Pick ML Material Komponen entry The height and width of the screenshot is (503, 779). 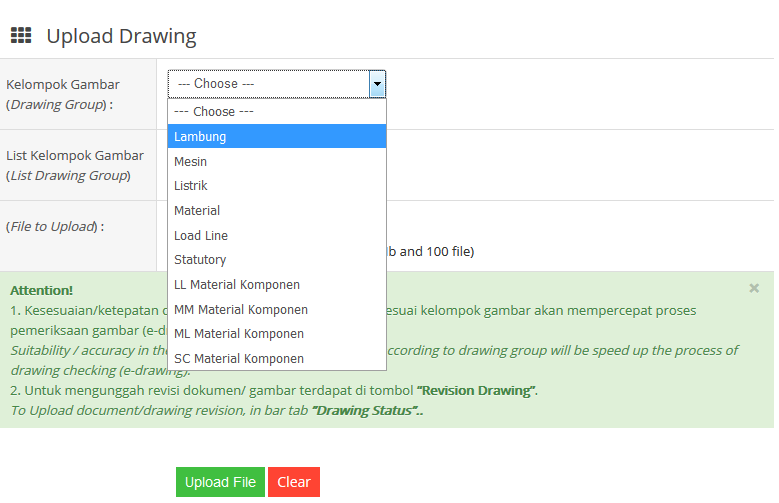coord(239,334)
